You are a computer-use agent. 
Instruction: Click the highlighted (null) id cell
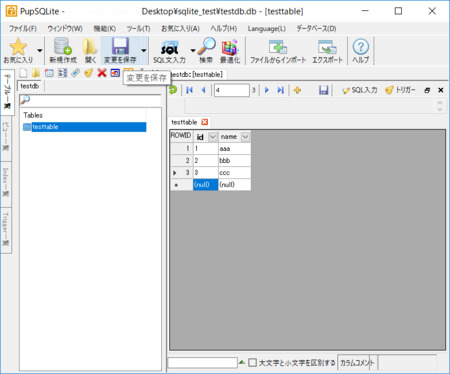tap(205, 185)
